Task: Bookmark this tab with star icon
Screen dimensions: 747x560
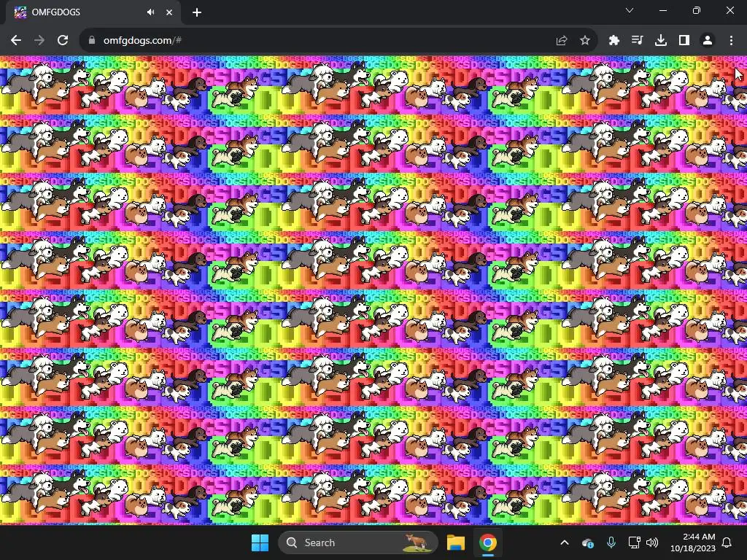Action: point(585,41)
